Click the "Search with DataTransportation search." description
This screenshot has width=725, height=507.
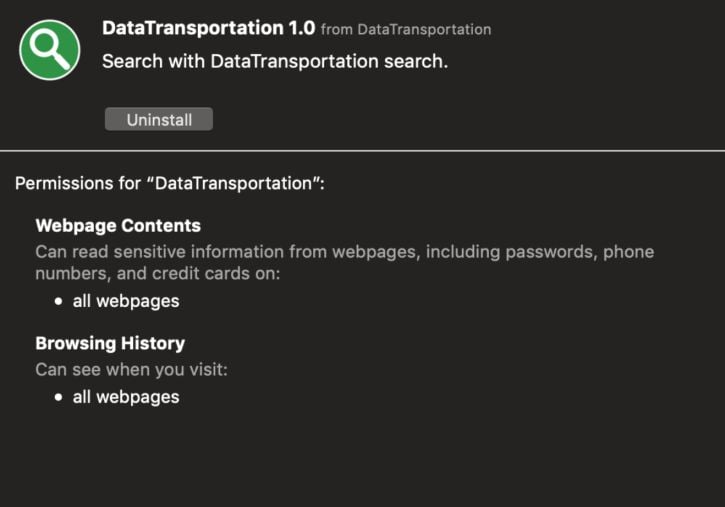pyautogui.click(x=275, y=61)
